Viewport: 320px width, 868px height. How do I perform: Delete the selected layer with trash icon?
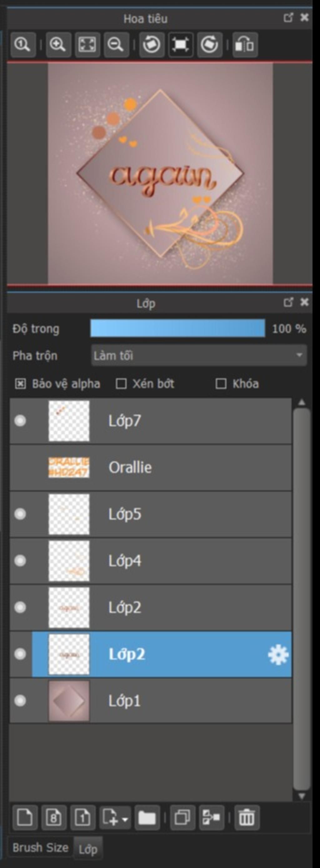coord(247,817)
